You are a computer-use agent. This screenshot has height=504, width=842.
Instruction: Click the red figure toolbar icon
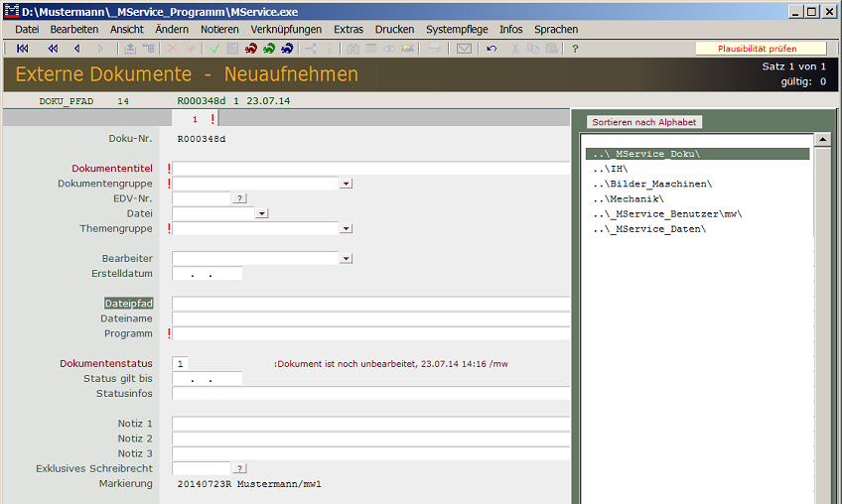click(x=251, y=49)
